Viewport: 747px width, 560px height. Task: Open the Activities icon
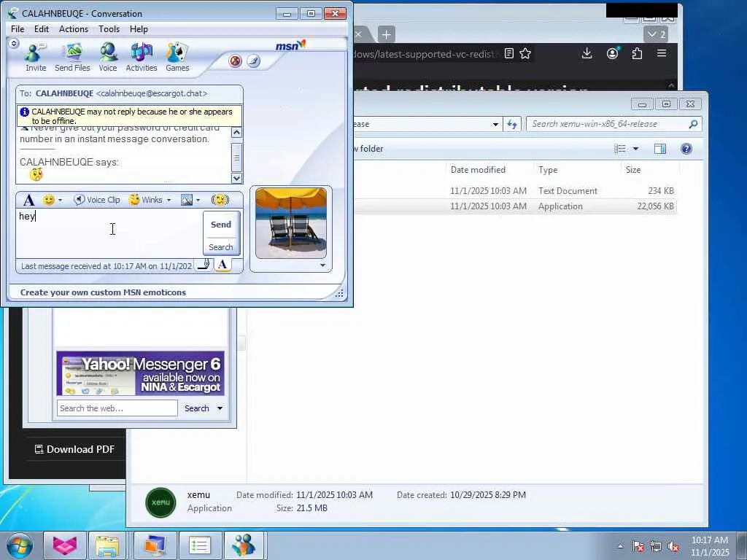tap(142, 58)
